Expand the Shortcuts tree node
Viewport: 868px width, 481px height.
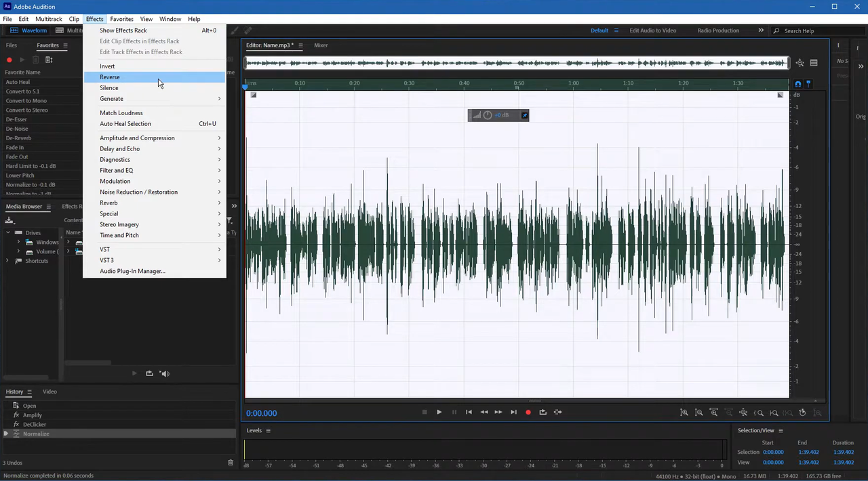[x=8, y=261]
